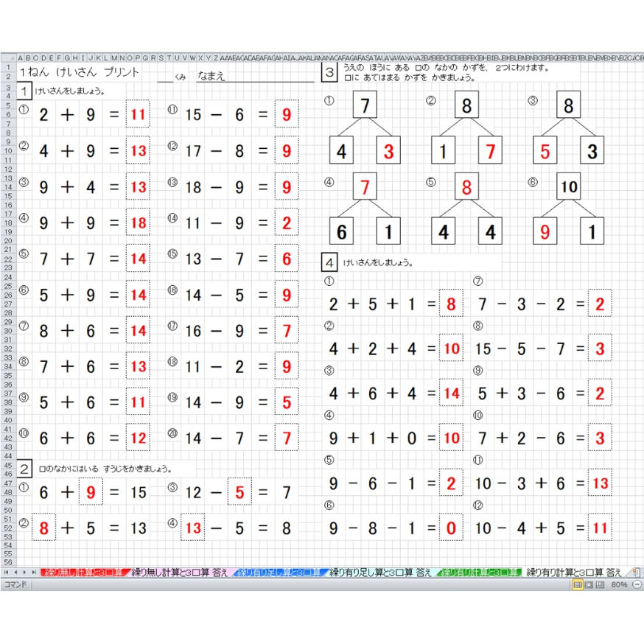Jump to the last sheet tab arrow
The image size is (644, 644).
click(34, 572)
